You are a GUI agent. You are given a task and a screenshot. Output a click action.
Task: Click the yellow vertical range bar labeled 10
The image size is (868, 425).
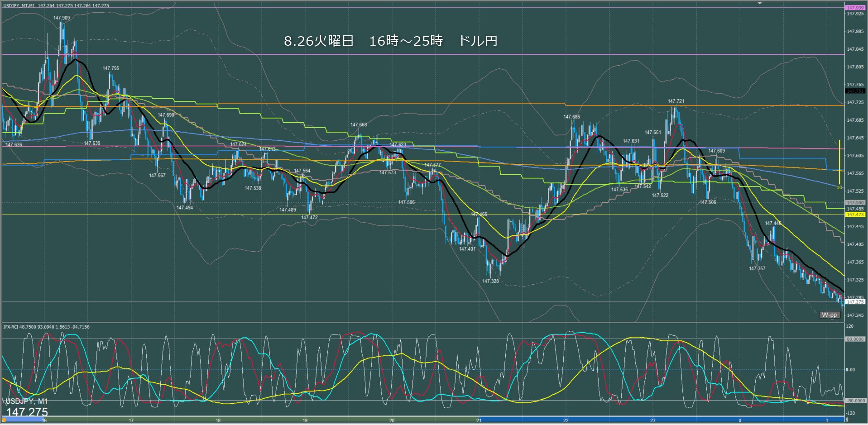pos(839,163)
